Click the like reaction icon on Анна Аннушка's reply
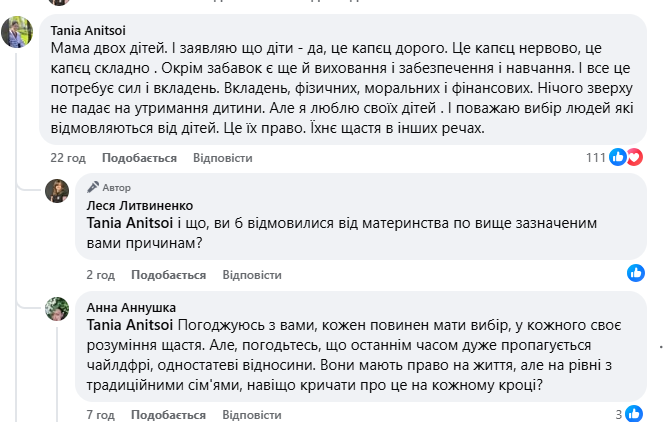 coord(636,414)
